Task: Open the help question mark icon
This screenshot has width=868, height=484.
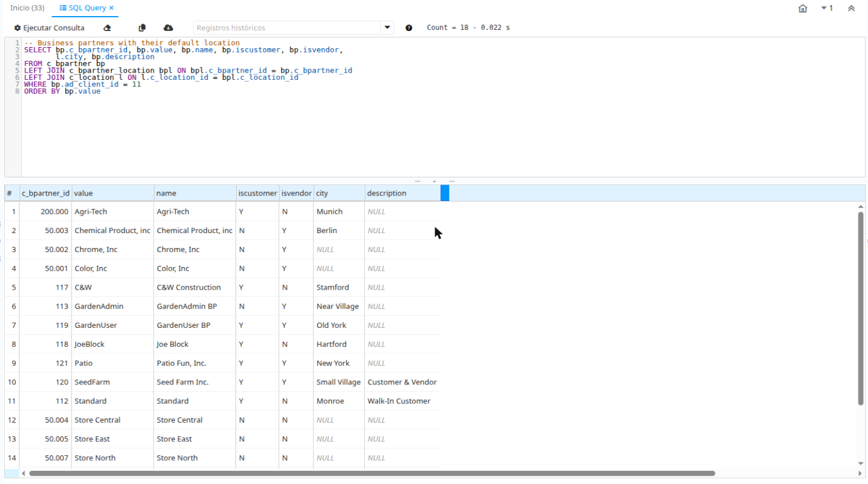Action: [409, 28]
